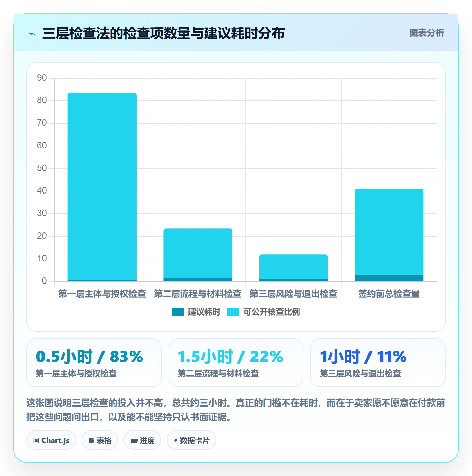Click the grid icon in 表格 chip
Viewport: 472px width, 476px height.
point(91,441)
